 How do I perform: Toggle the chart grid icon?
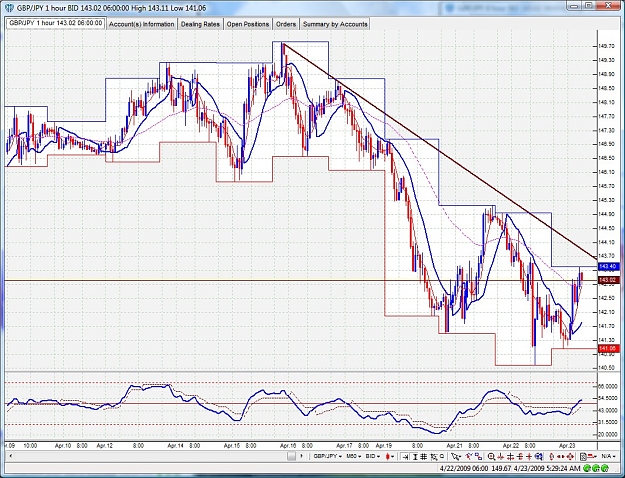pos(424,456)
